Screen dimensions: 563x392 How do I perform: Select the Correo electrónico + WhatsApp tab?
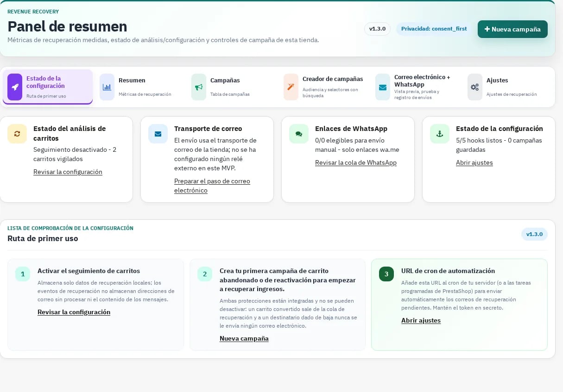click(416, 87)
